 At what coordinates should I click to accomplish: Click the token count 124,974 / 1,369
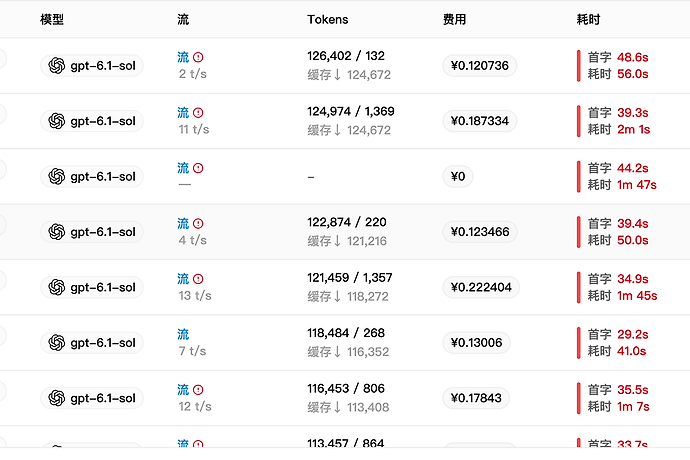click(351, 111)
